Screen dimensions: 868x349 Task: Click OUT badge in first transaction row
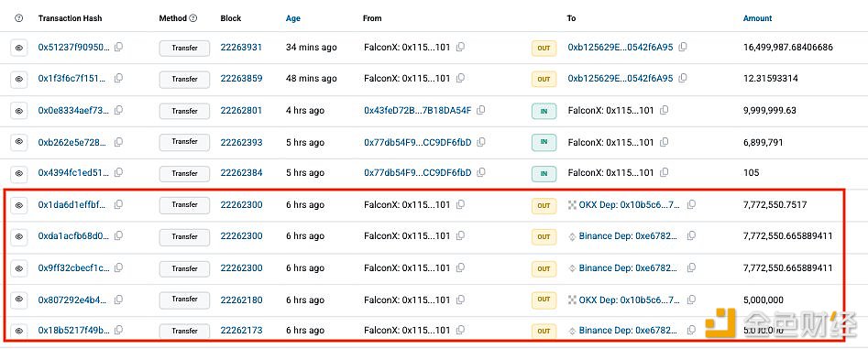(544, 49)
